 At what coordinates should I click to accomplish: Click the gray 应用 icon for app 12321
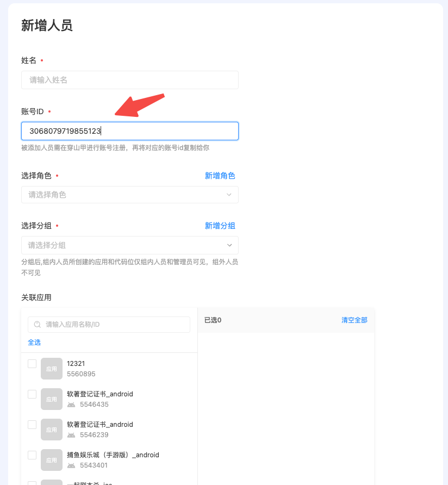(52, 369)
